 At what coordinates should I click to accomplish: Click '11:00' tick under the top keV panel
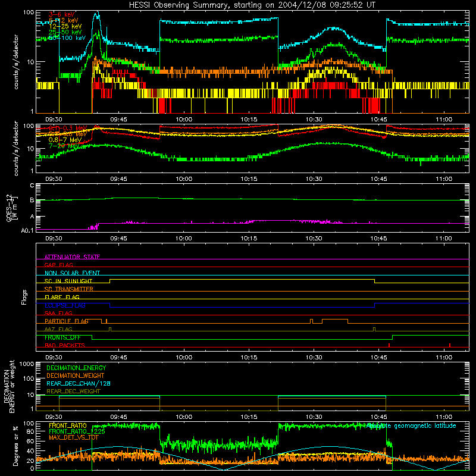tap(443, 120)
